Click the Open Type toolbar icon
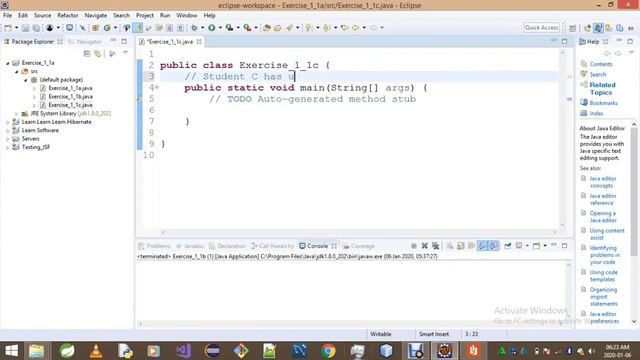Image resolution: width=640 pixels, height=360 pixels. [267, 28]
